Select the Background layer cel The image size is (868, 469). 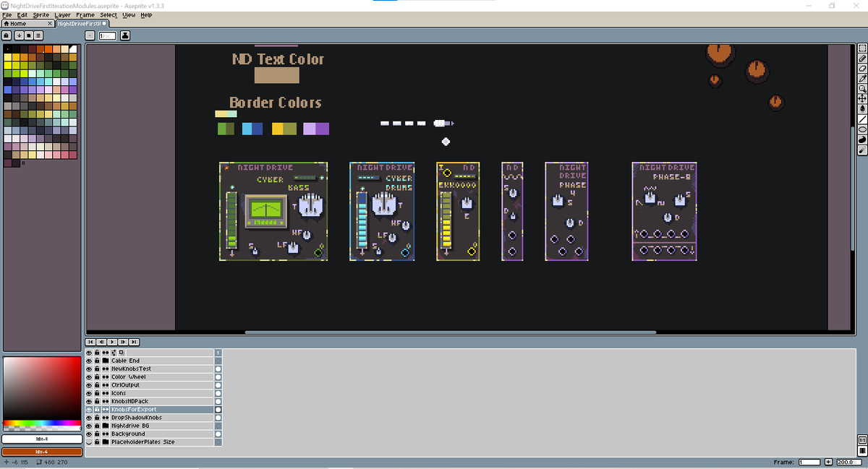(218, 434)
